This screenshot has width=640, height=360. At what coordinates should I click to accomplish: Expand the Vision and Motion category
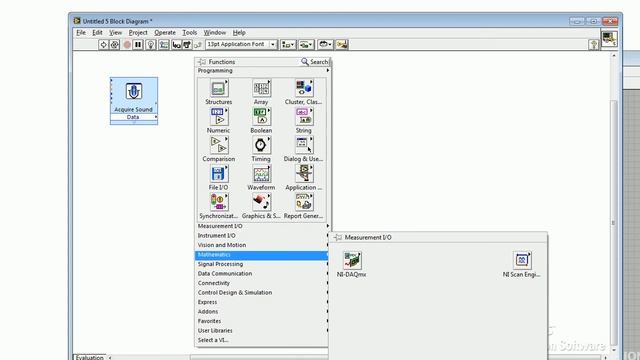coord(262,245)
